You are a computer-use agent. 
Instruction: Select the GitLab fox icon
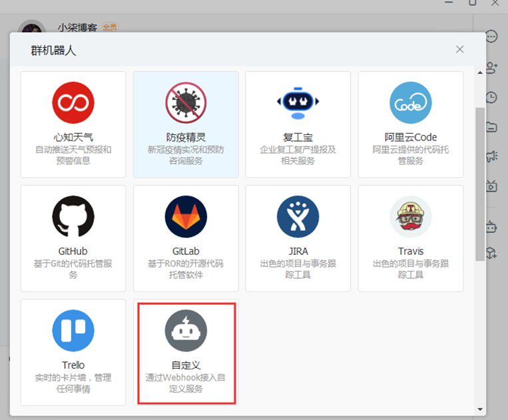click(x=186, y=216)
